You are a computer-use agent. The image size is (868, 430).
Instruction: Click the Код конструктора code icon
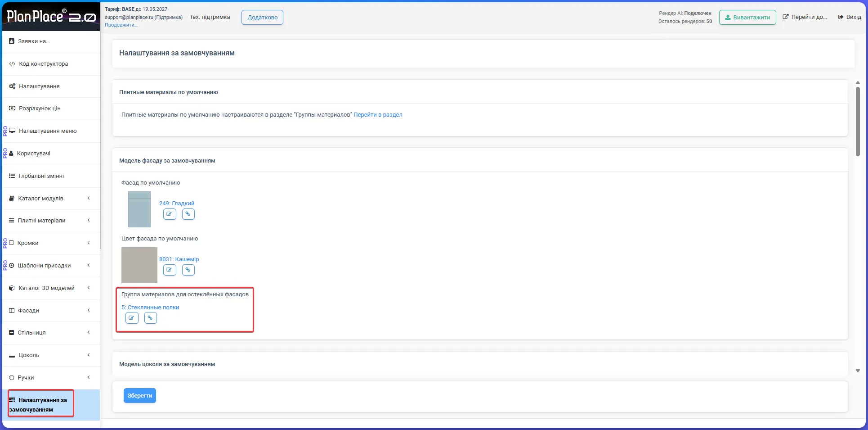[x=12, y=64]
